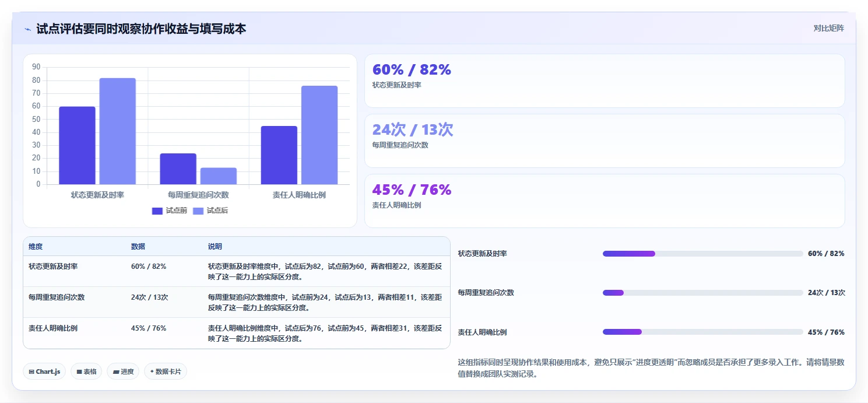Select table cell 状态更新及时率 in 维度 column
This screenshot has height=403, width=868.
click(x=53, y=266)
